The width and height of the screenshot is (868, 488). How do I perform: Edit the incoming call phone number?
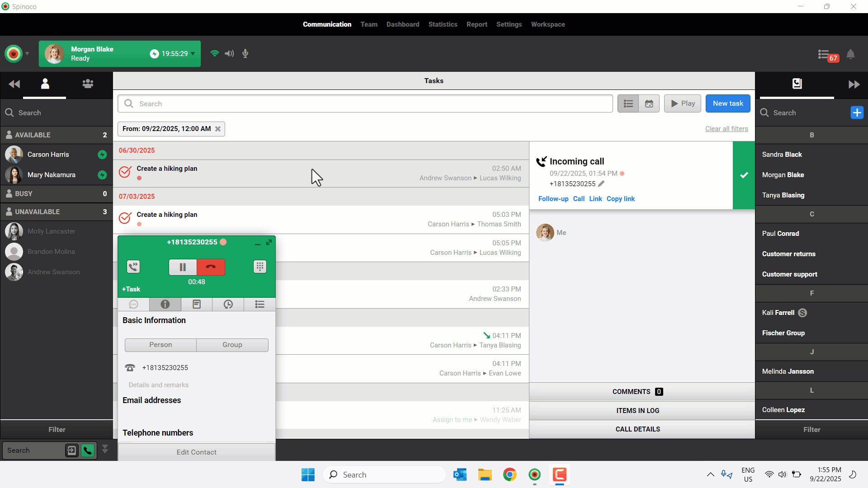click(601, 183)
